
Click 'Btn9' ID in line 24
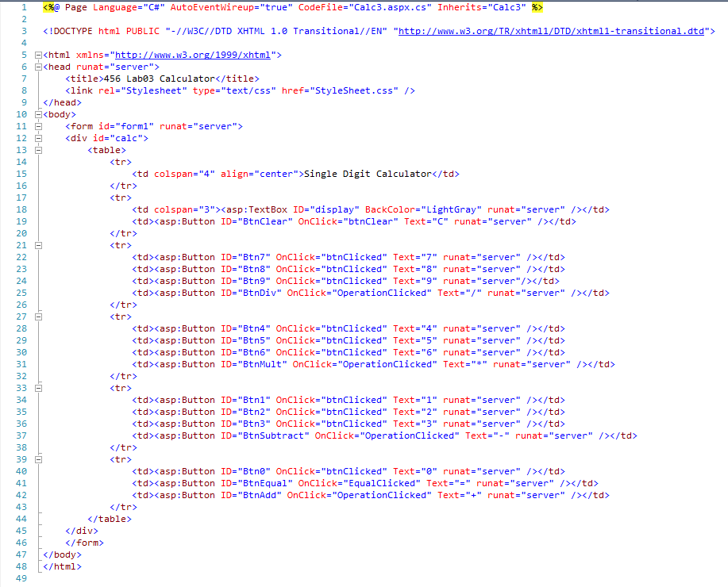(254, 281)
